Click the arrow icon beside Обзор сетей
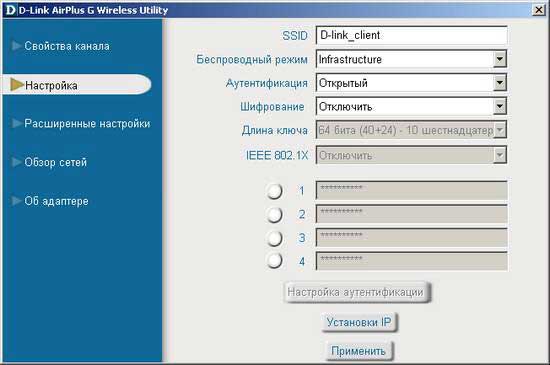The width and height of the screenshot is (550, 365). pos(16,162)
